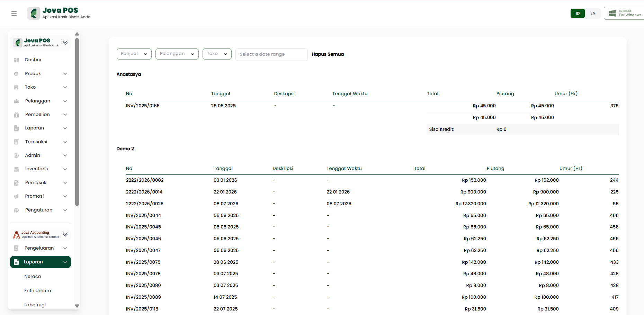This screenshot has height=315, width=644.
Task: Click the Pengeluaran icon
Action: click(x=16, y=248)
